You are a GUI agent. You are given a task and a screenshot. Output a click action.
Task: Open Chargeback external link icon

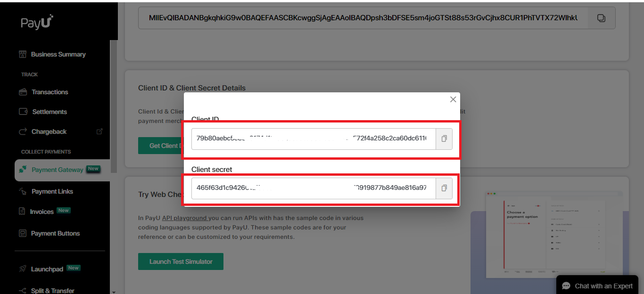[x=99, y=131]
